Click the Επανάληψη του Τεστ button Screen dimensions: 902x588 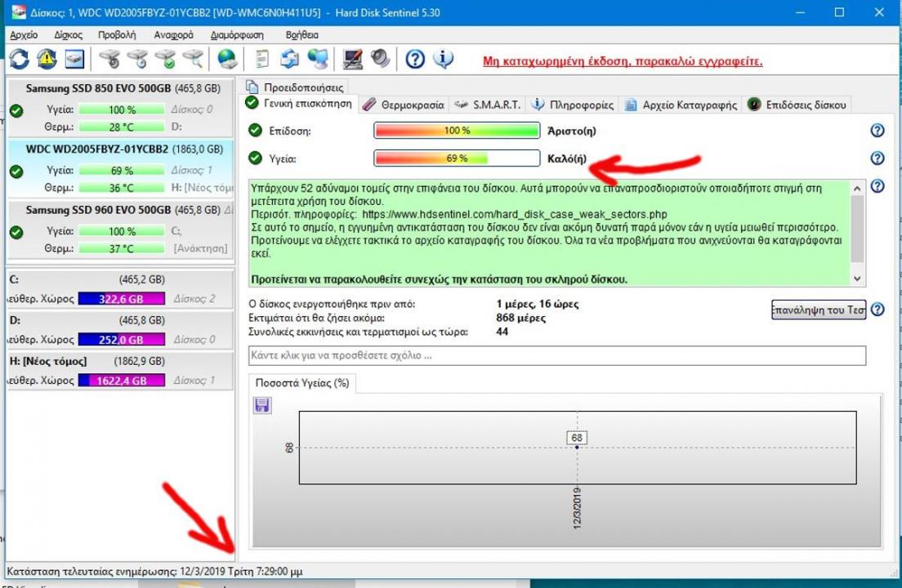(x=818, y=310)
